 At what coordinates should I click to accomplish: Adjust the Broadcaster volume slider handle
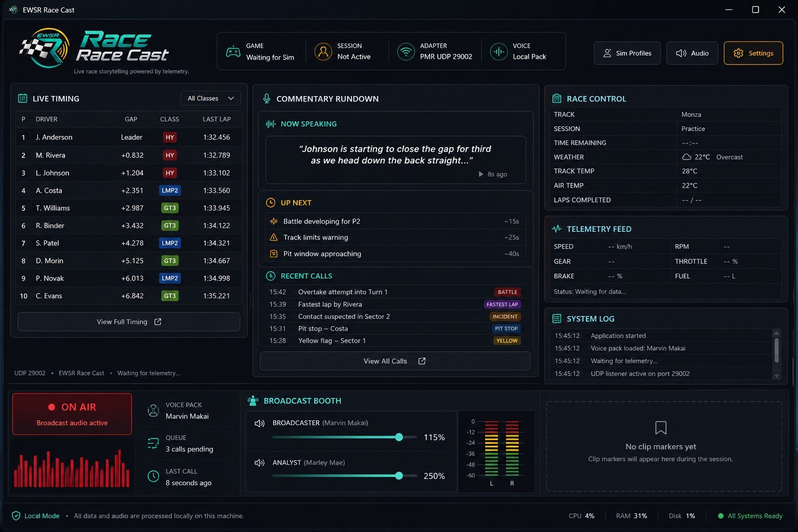(x=399, y=437)
